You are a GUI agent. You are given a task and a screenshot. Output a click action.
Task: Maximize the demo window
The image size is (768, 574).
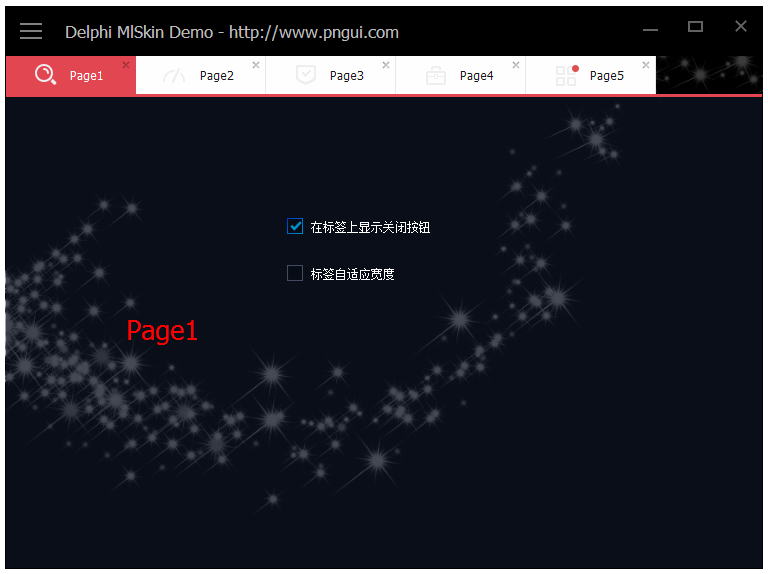695,27
